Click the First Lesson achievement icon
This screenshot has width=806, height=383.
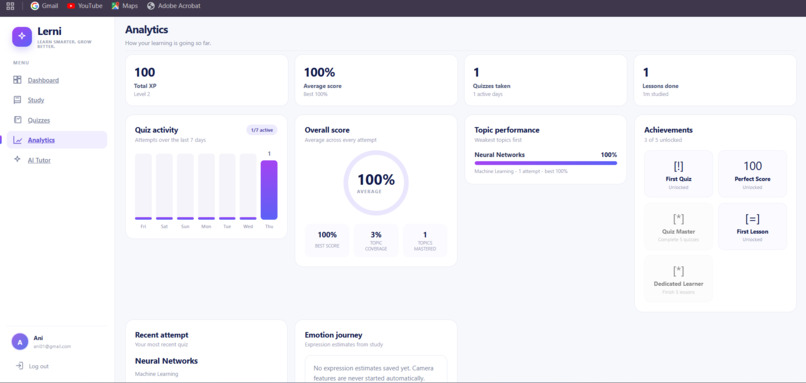coord(753,218)
